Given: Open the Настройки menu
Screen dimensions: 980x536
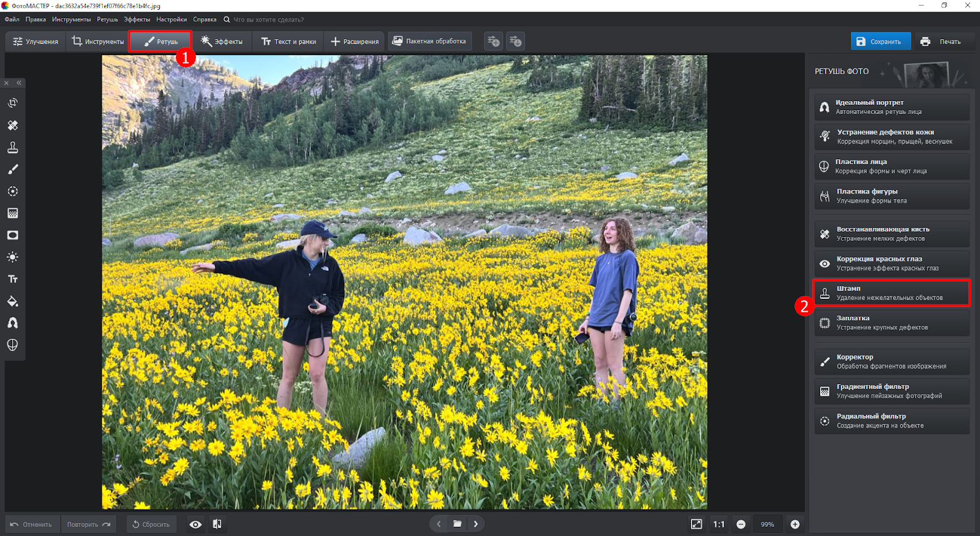Looking at the screenshot, I should click(171, 20).
